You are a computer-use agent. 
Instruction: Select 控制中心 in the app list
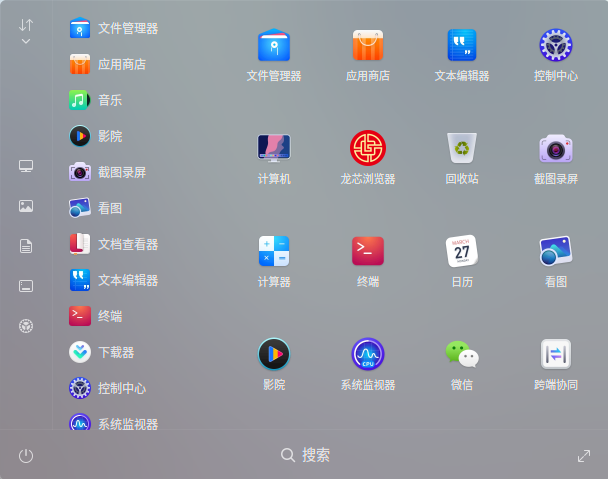[107, 388]
